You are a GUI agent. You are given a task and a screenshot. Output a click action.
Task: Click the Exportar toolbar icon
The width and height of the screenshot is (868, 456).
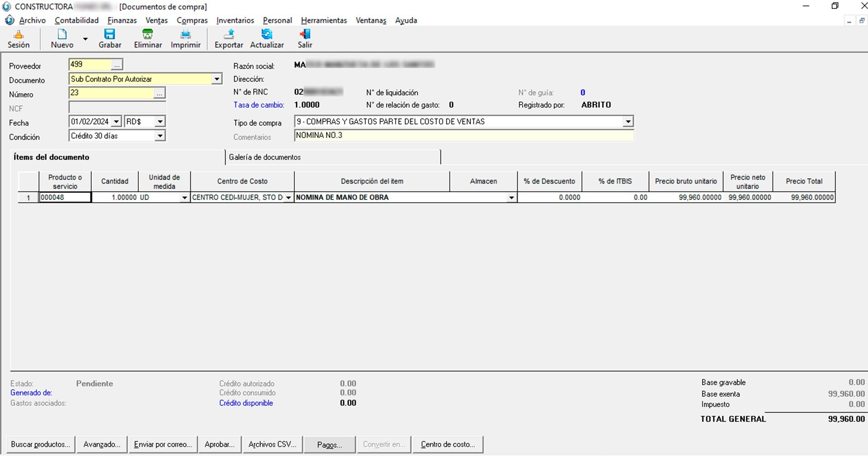click(229, 39)
